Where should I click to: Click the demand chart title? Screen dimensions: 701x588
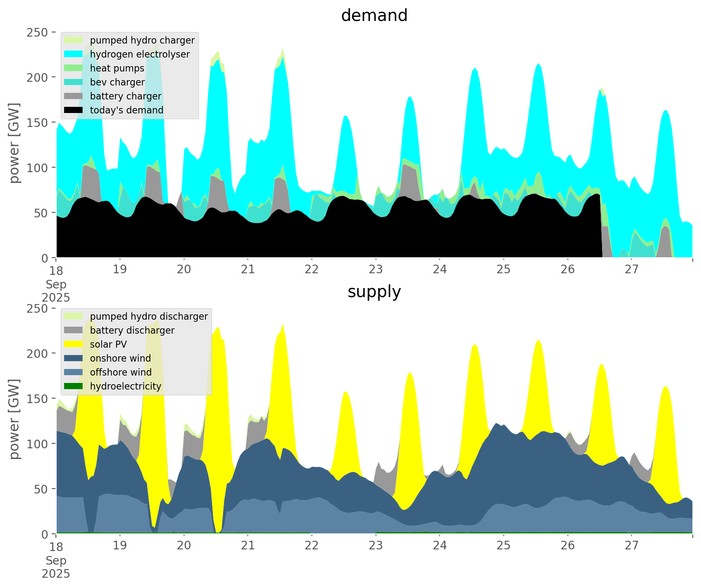(x=374, y=16)
